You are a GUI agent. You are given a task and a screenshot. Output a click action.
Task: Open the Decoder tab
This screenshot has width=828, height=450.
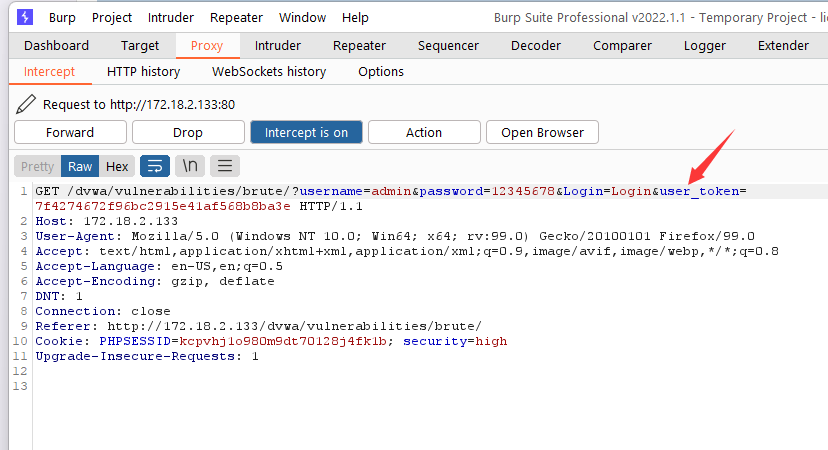pyautogui.click(x=536, y=45)
